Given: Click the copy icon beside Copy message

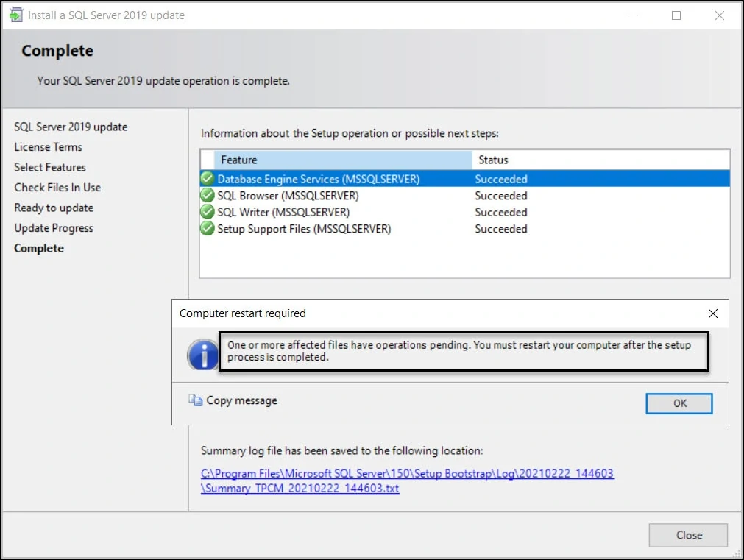Looking at the screenshot, I should coord(196,400).
